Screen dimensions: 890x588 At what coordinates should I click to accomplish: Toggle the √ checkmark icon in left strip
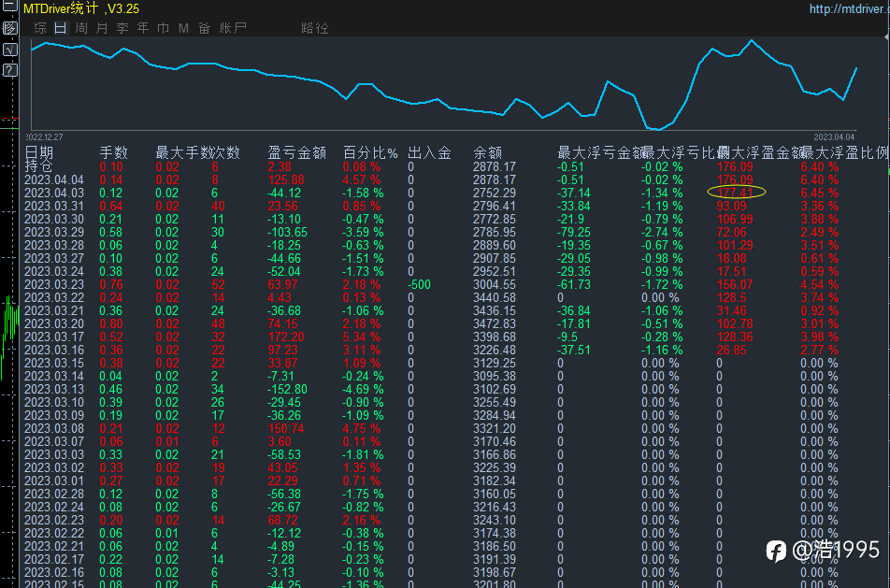9,50
